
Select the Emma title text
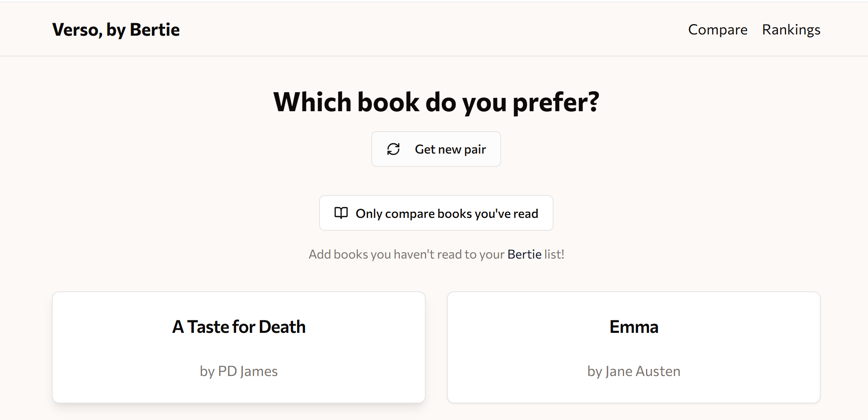(634, 327)
